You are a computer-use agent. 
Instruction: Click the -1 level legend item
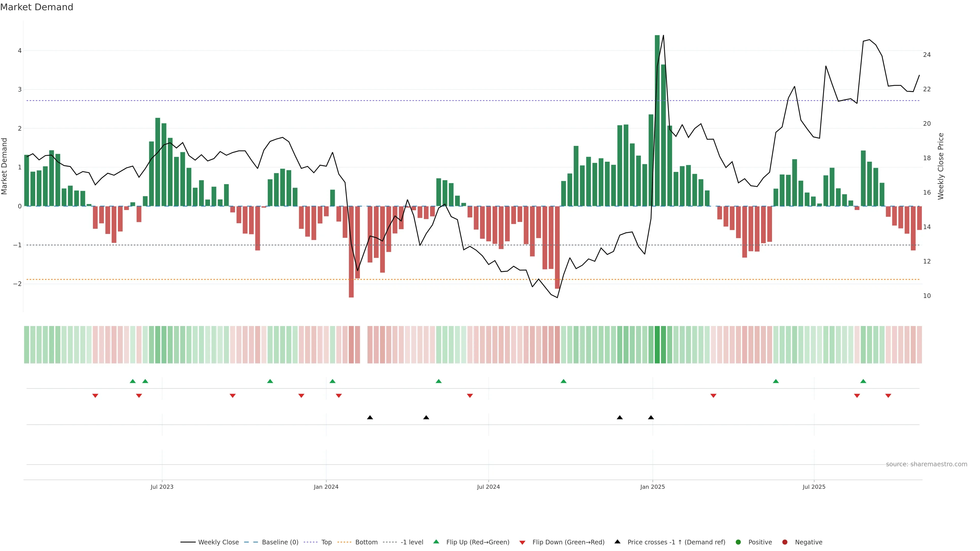[x=412, y=542]
